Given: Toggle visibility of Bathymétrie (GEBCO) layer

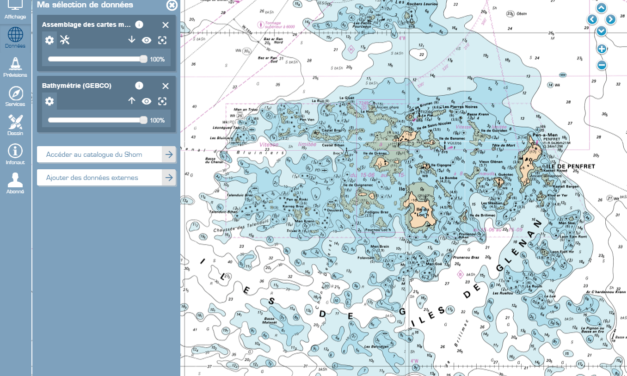Looking at the screenshot, I should coord(147,101).
